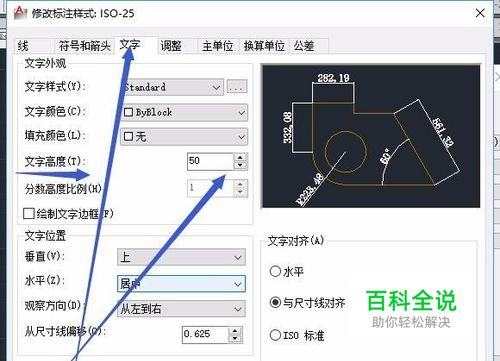Click the 分数高度比例 input field
Screen dimensions: 500x361
(210, 188)
